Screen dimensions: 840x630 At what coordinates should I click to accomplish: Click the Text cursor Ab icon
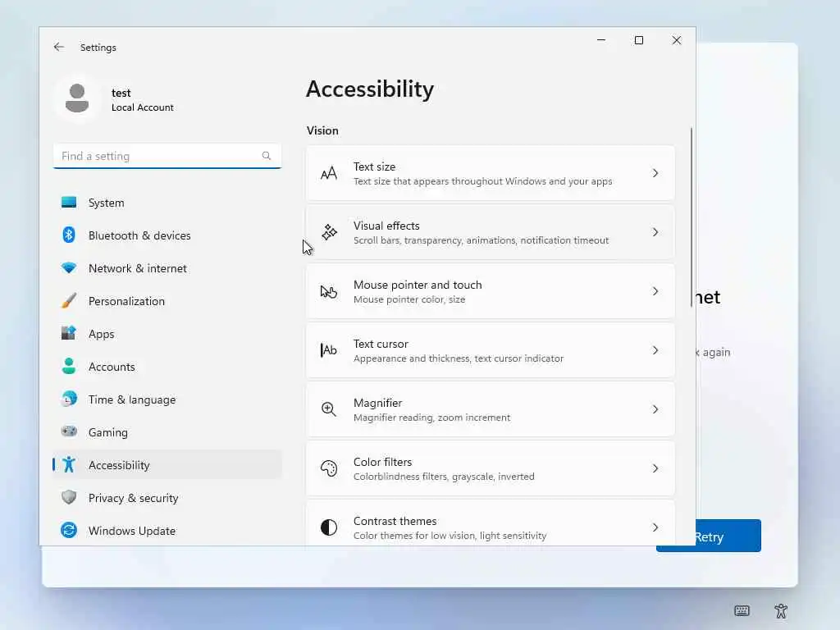click(x=329, y=350)
